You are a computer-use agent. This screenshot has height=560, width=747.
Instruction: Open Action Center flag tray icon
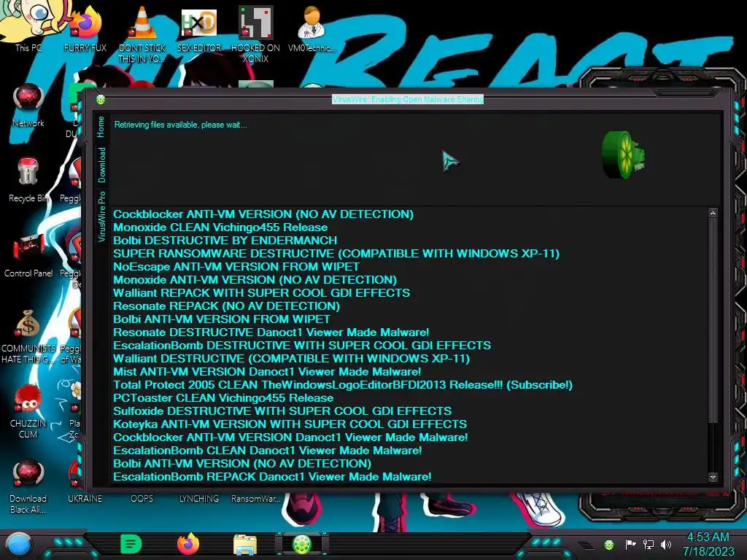630,544
